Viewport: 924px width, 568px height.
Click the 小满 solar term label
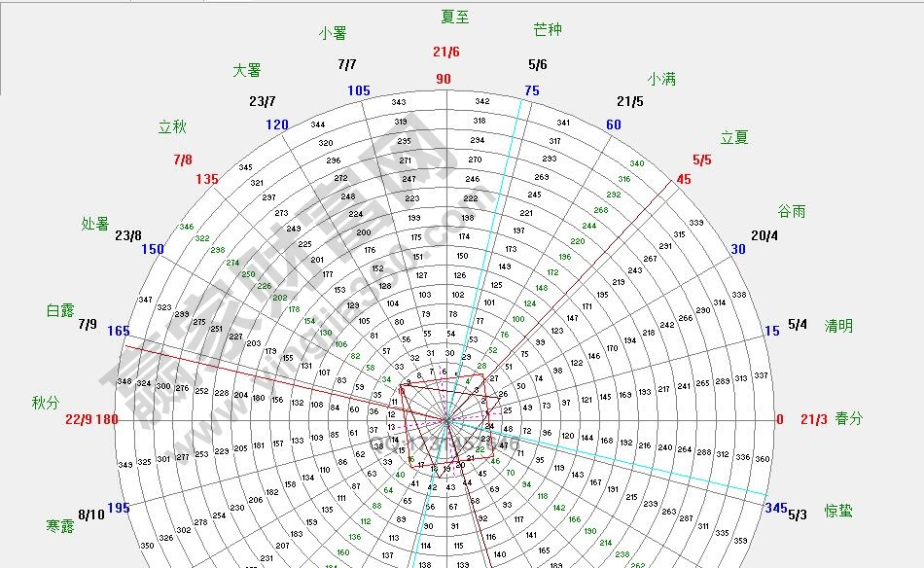[x=661, y=80]
